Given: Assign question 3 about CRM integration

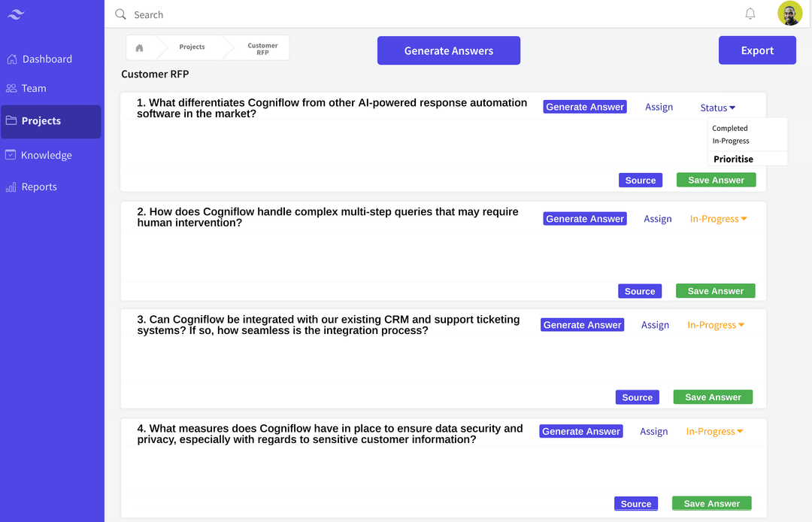Looking at the screenshot, I should 655,325.
